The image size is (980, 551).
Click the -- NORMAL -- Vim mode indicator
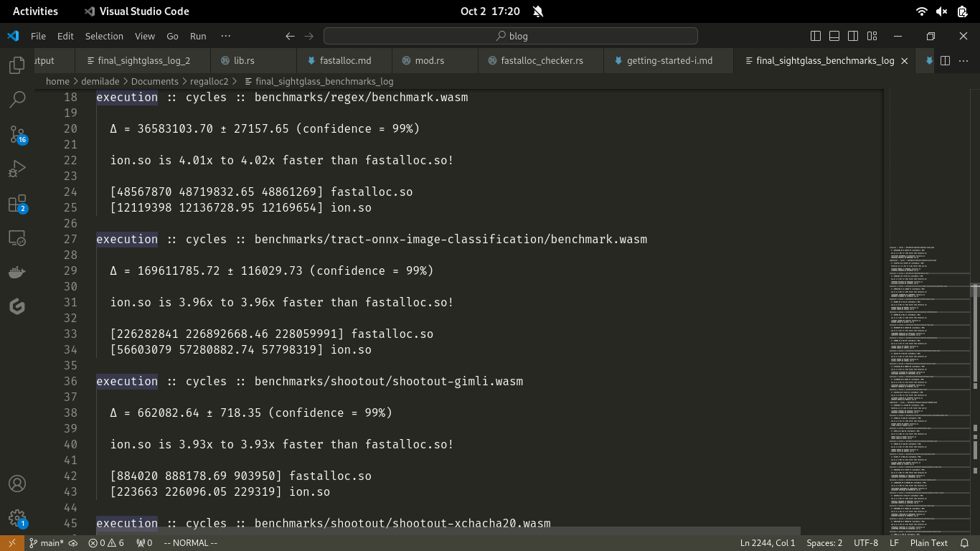[x=190, y=543]
